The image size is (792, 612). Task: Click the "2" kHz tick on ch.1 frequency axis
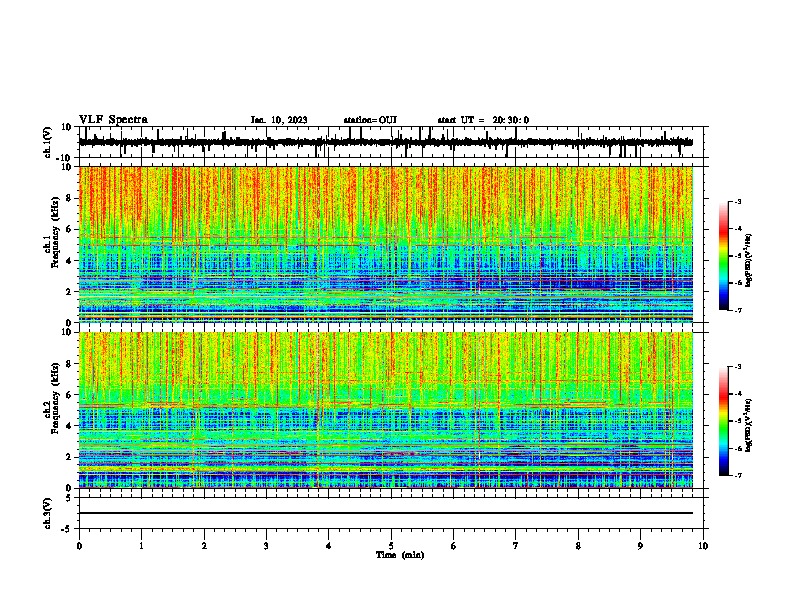(x=69, y=291)
